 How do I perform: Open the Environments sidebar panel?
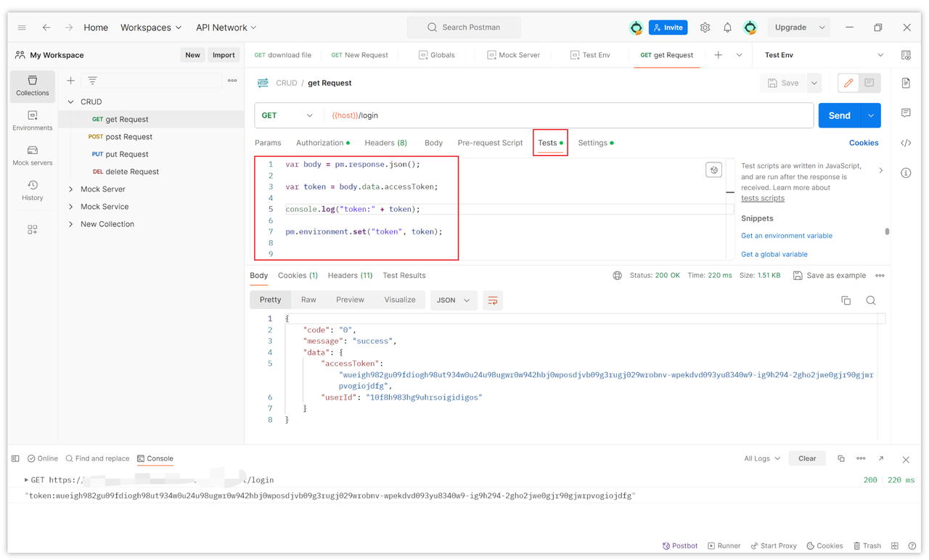[33, 120]
